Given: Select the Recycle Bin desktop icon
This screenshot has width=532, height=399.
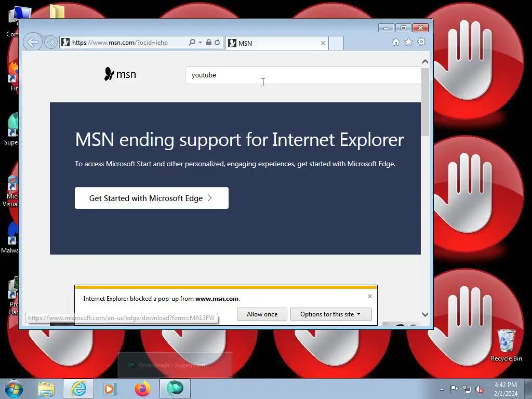Looking at the screenshot, I should (506, 345).
